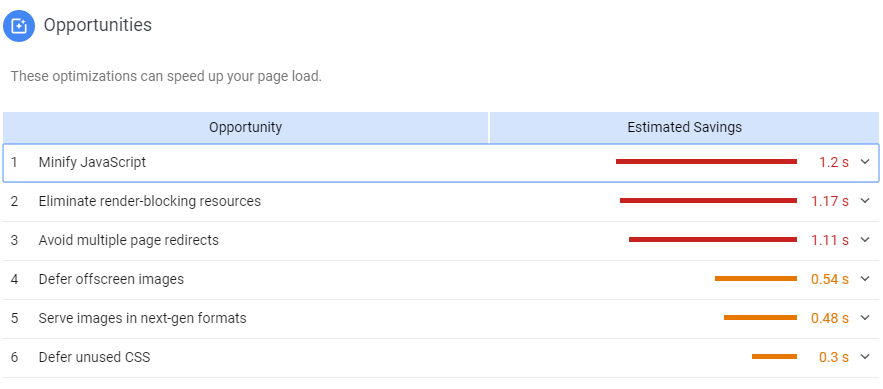Expand Defer offscreen images chevron

(866, 279)
